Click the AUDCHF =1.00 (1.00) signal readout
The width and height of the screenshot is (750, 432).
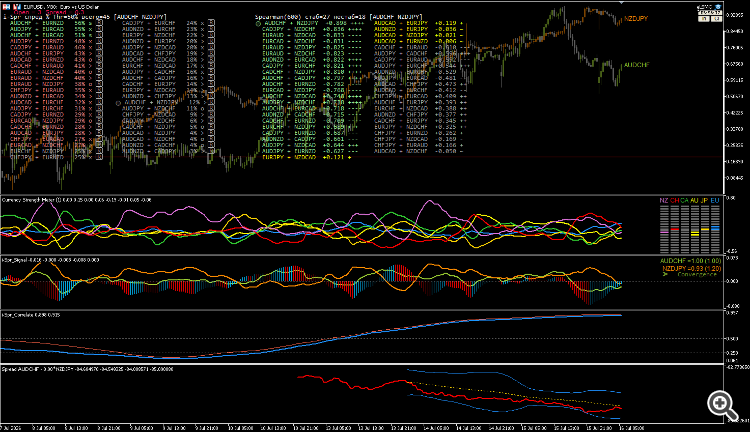(x=690, y=261)
